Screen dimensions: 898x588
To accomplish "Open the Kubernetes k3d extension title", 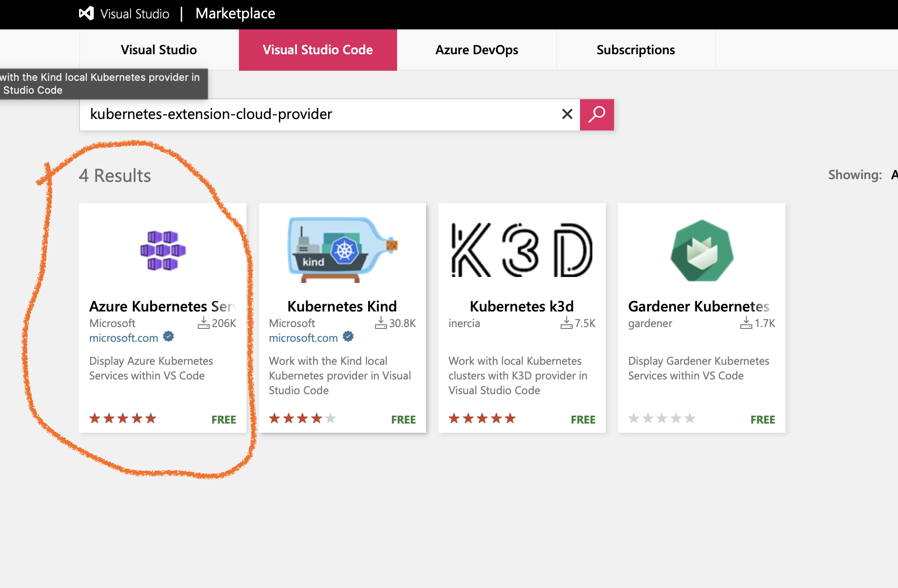I will (521, 306).
